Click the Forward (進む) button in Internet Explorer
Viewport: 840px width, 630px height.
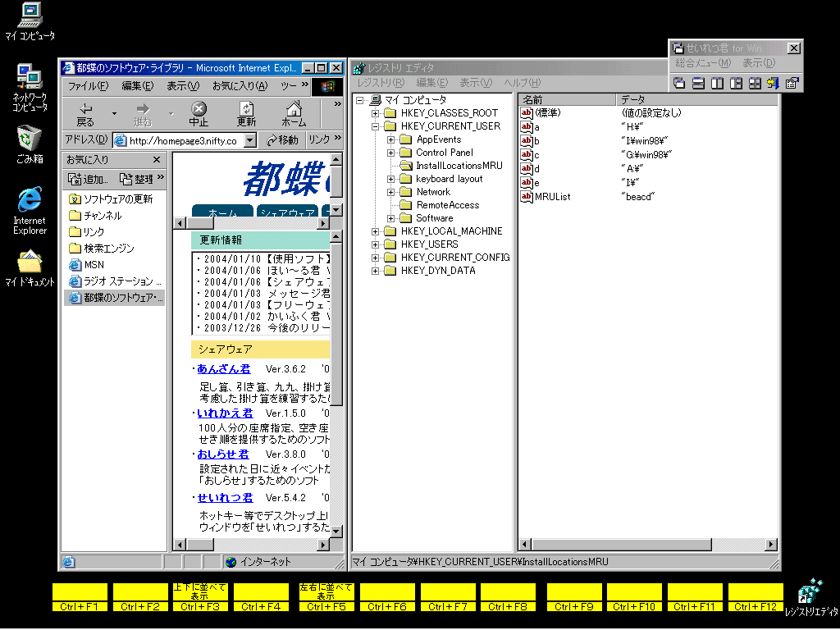143,114
